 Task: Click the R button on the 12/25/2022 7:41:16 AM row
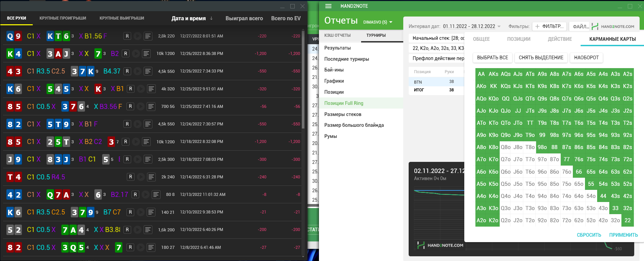pos(130,107)
